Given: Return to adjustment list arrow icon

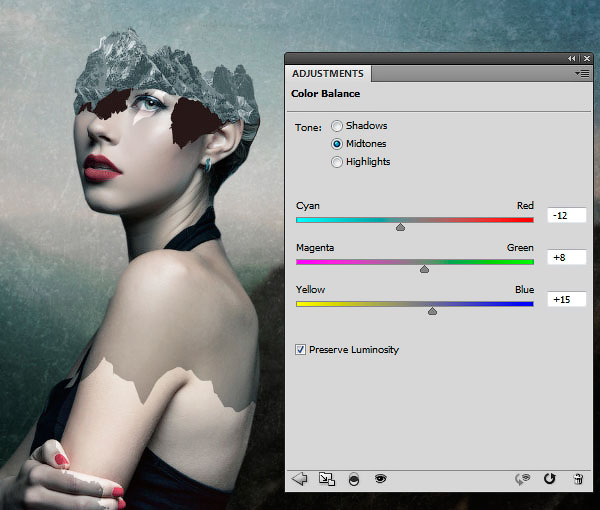Looking at the screenshot, I should (x=299, y=479).
